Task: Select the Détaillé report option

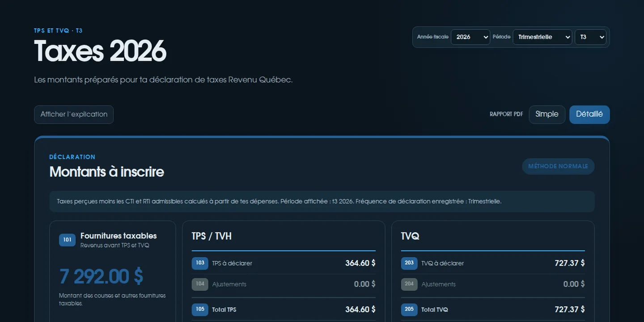Action: point(589,114)
